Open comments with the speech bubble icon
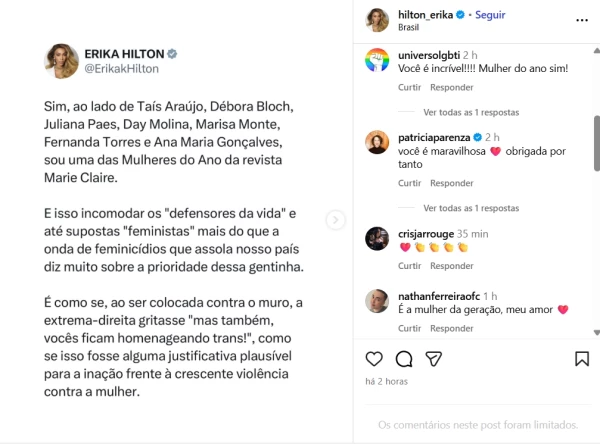The width and height of the screenshot is (600, 444). (404, 359)
